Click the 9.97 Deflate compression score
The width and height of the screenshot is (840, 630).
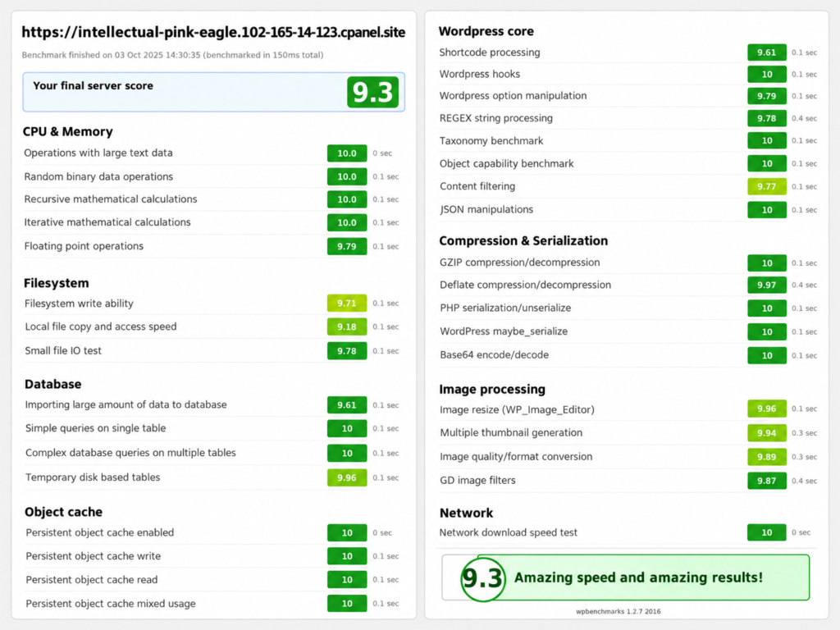pos(767,285)
